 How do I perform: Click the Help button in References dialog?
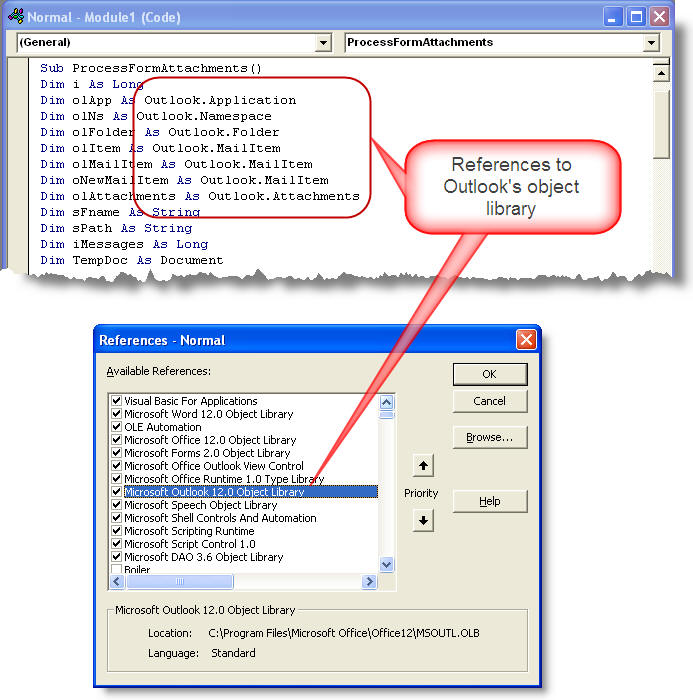[490, 501]
